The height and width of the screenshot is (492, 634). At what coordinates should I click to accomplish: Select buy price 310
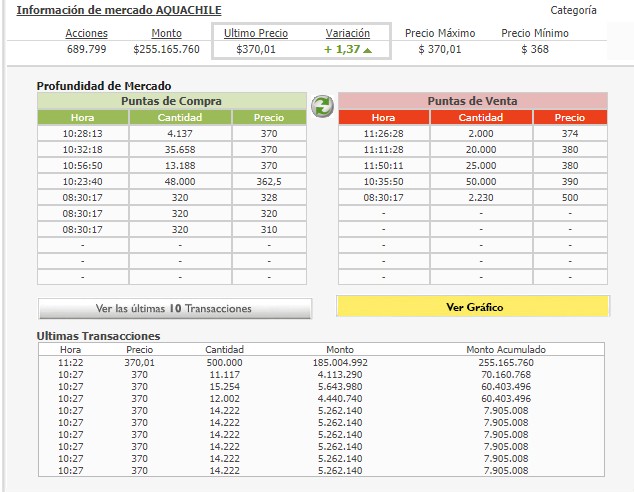click(269, 230)
